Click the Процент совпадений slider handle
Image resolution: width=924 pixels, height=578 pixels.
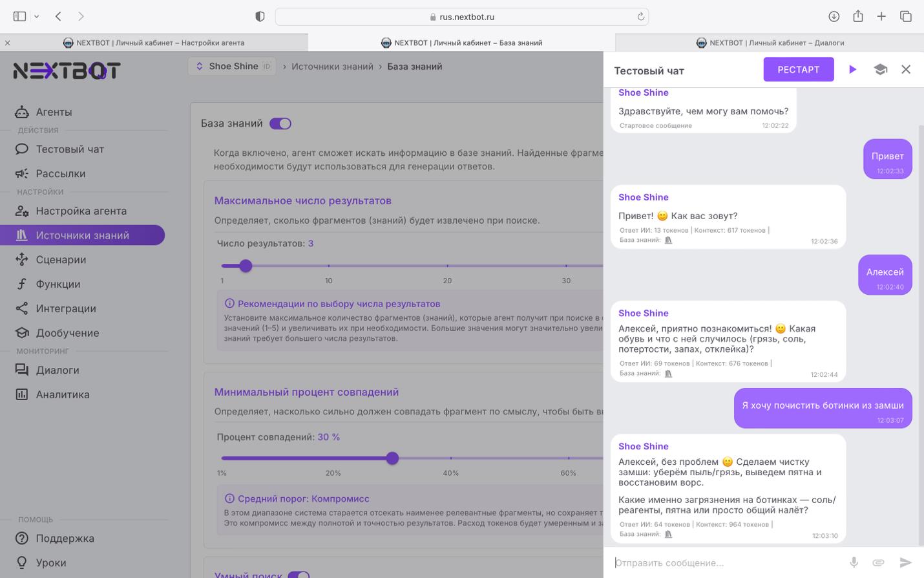[x=392, y=458]
